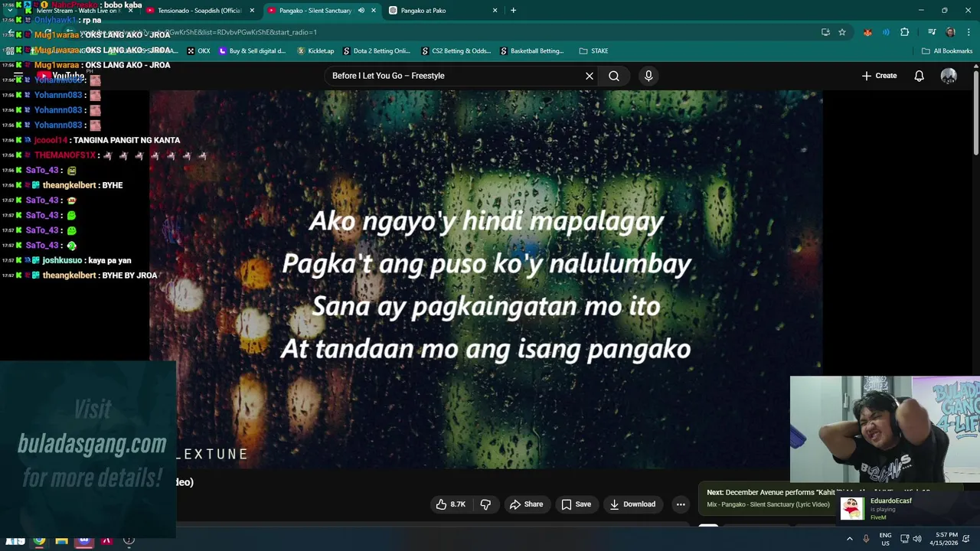Open Chrome media controls icon
The height and width of the screenshot is (551, 980).
point(932,32)
